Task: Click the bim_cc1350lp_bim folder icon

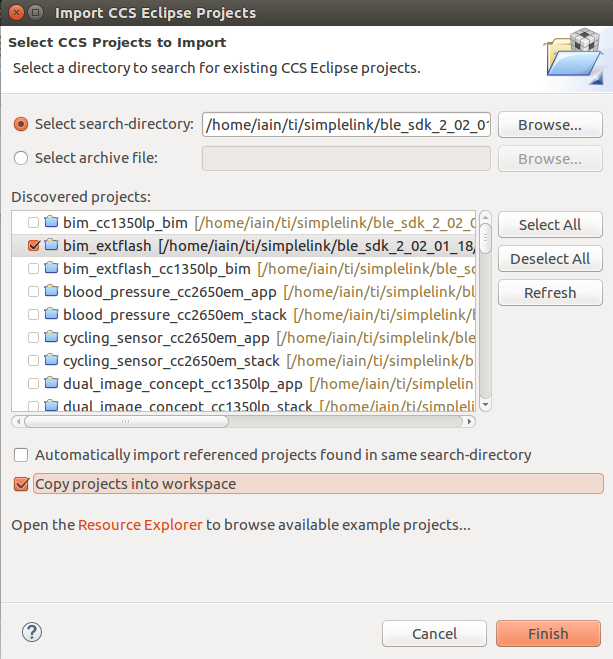Action: (51, 221)
